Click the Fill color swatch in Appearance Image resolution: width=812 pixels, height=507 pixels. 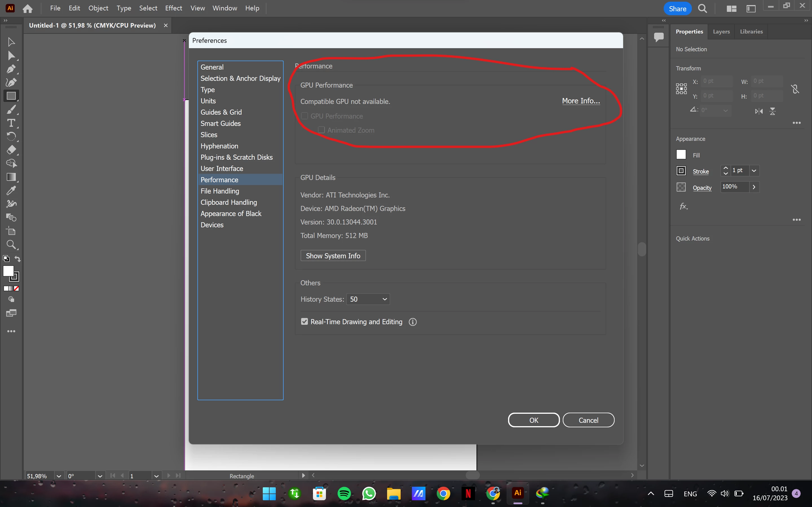tap(681, 155)
